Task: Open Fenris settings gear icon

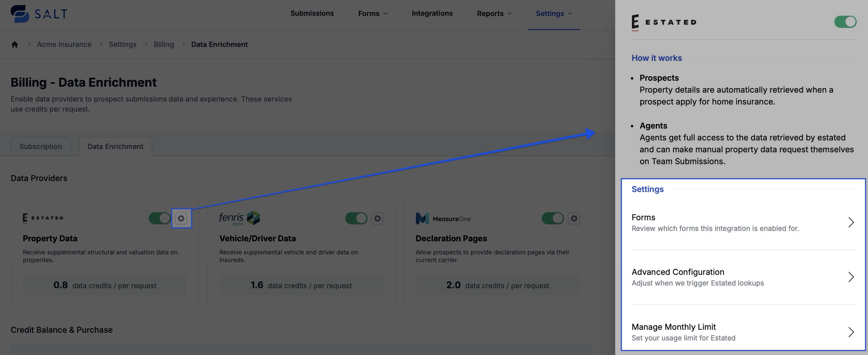Action: [377, 218]
